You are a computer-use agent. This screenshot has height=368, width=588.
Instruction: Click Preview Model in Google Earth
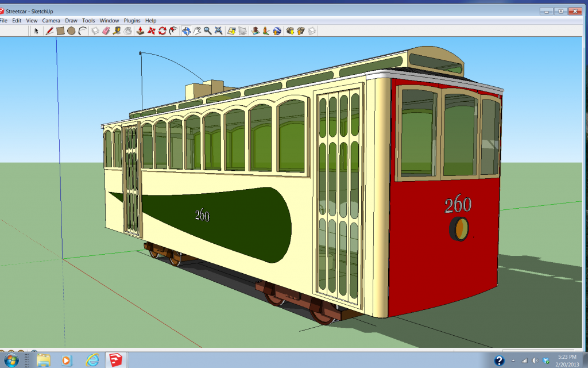tap(277, 31)
